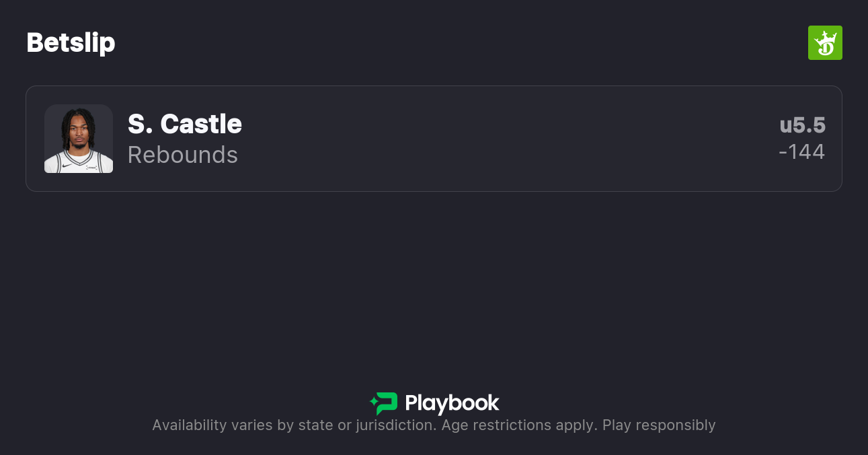Click the -144 odds value
868x455 pixels.
click(x=801, y=152)
